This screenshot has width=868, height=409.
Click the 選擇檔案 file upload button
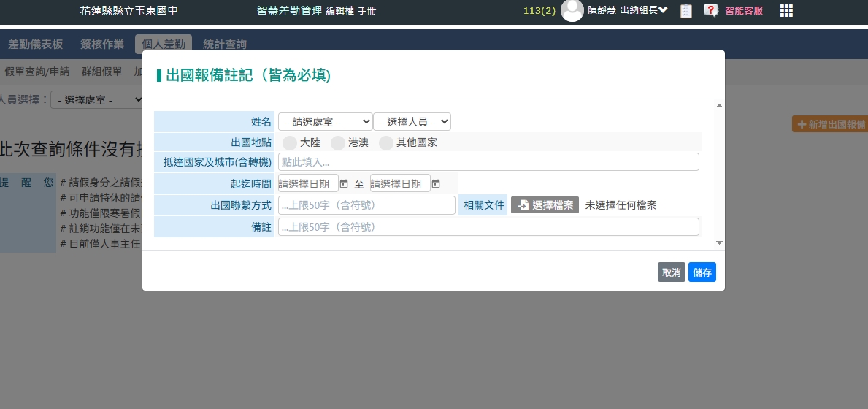pyautogui.click(x=545, y=205)
